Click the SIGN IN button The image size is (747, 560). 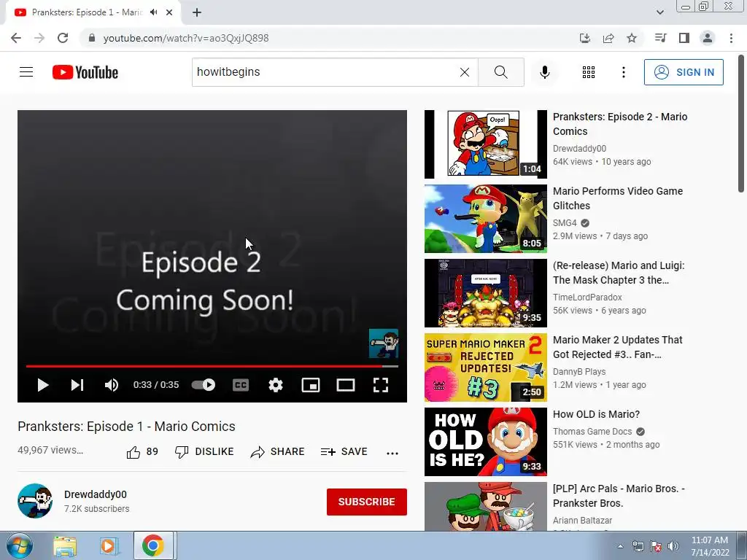(x=684, y=72)
